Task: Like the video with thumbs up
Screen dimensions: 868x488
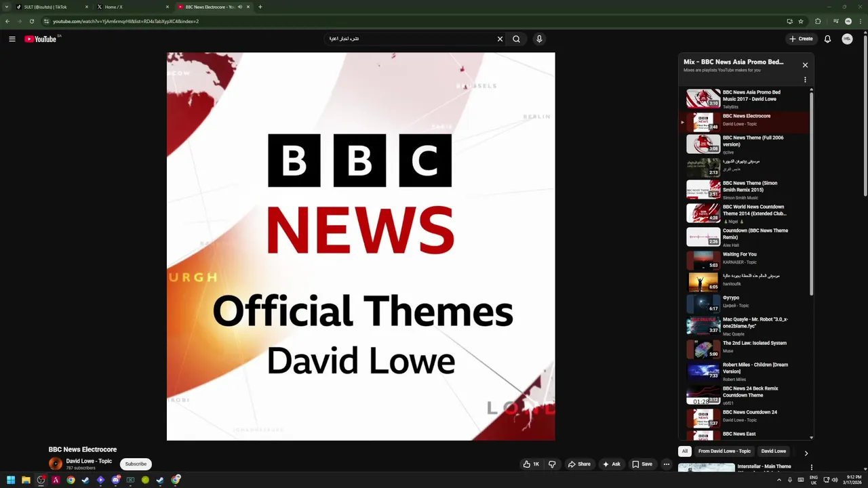Action: pyautogui.click(x=530, y=464)
